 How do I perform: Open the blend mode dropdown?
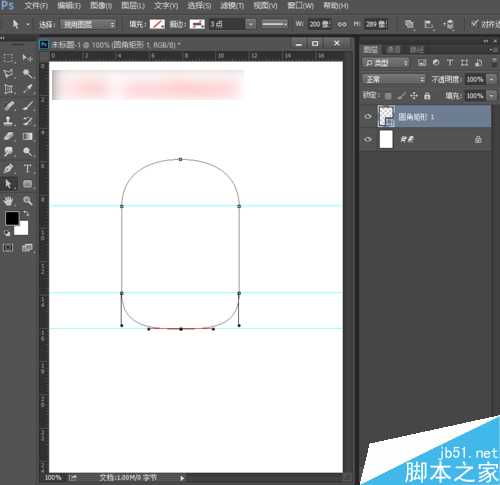coord(394,79)
